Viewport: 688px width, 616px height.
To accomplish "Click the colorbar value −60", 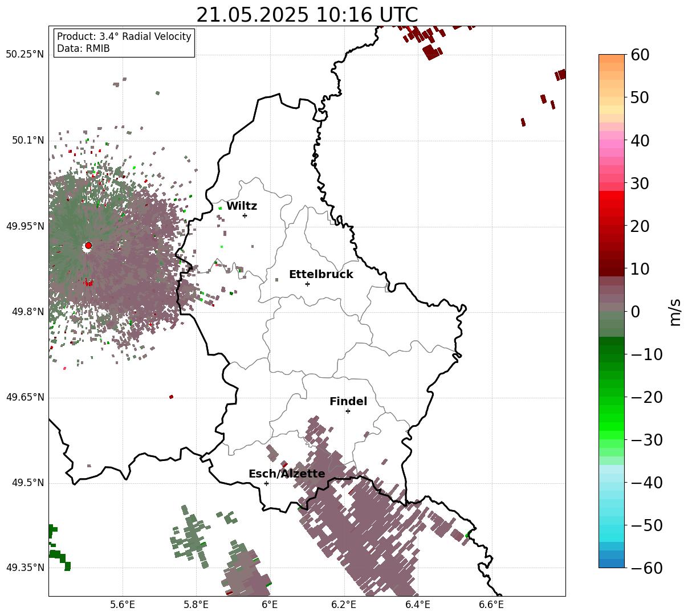I will pos(646,568).
